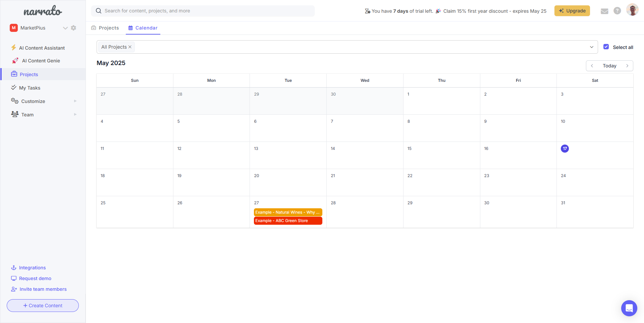Expand the Customize submenu

point(75,101)
